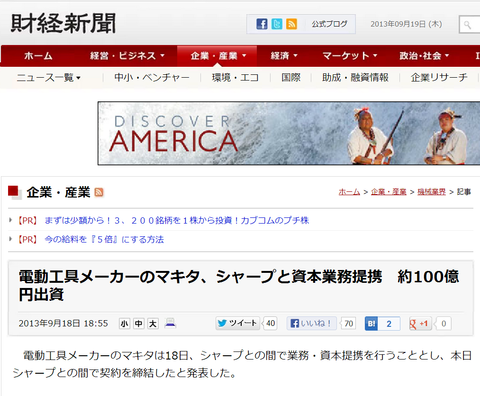Open the 国際 subcategory
This screenshot has height=396, width=480.
[291, 78]
